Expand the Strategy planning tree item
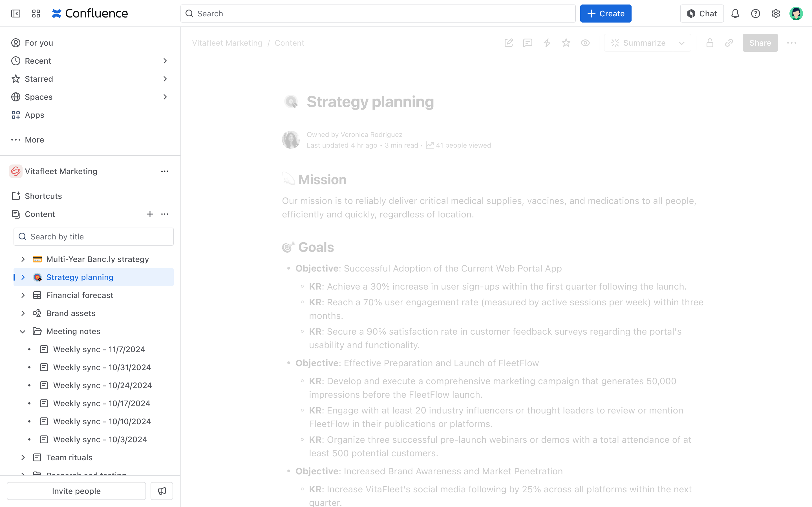This screenshot has width=812, height=507. click(22, 277)
